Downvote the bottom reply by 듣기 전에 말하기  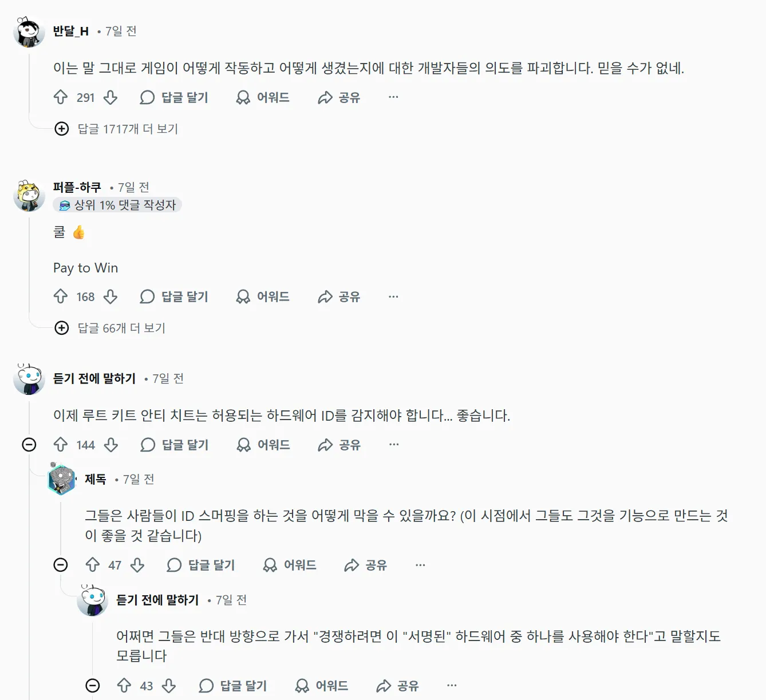(169, 686)
